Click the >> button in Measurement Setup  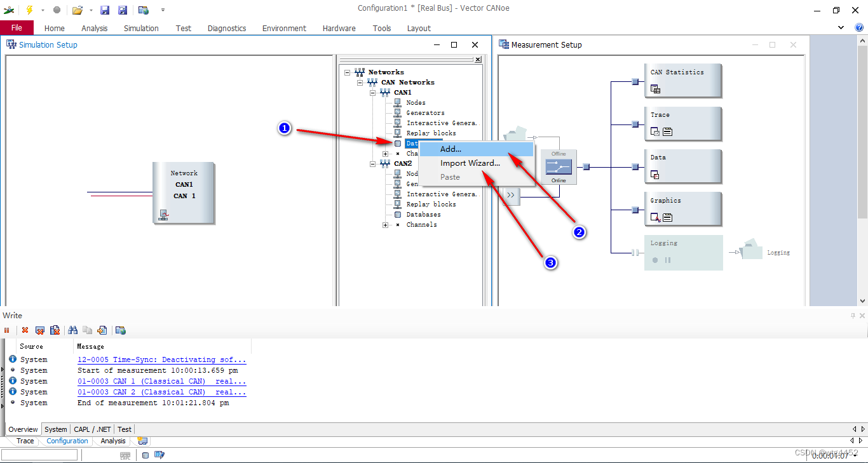pyautogui.click(x=511, y=196)
